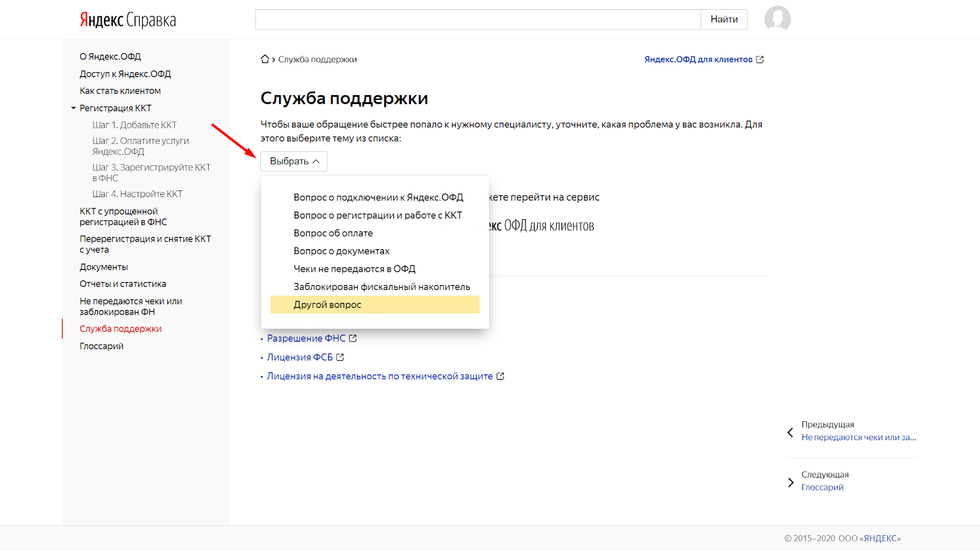Open Шаг 1. Добавьте ККТ
Image resolution: width=980 pixels, height=551 pixels.
(x=135, y=126)
